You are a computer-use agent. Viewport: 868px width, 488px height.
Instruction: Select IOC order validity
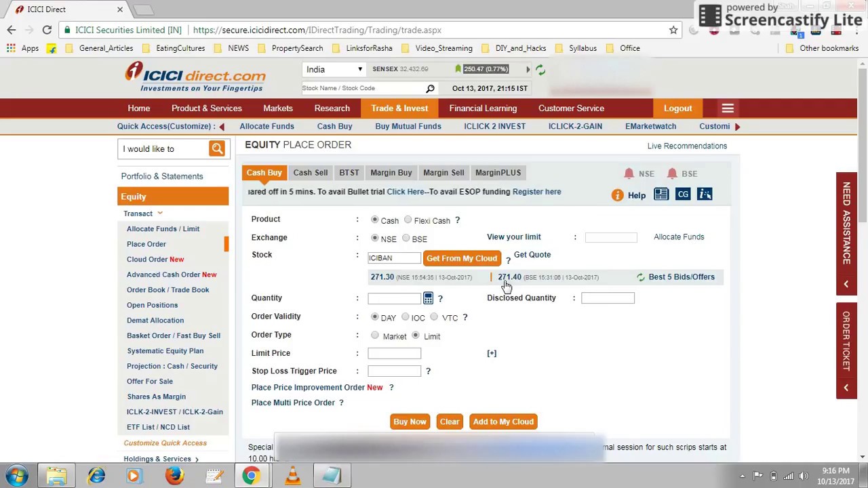pyautogui.click(x=405, y=317)
